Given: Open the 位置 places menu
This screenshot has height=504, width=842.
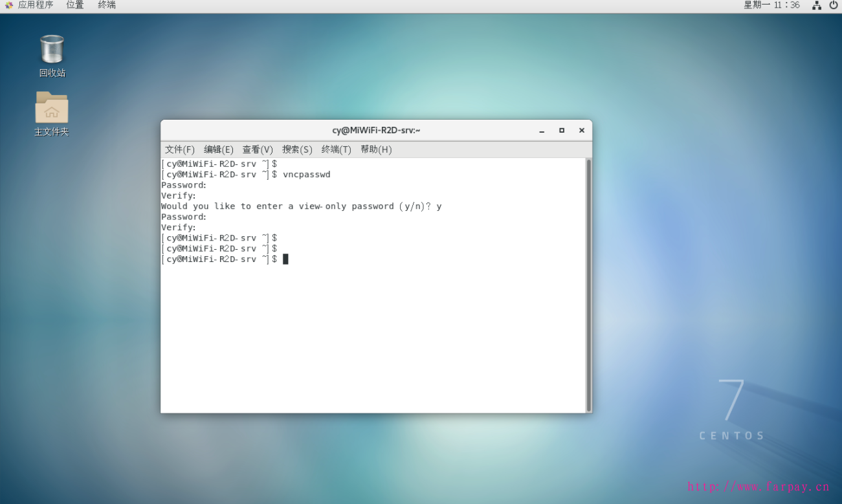Looking at the screenshot, I should pos(75,5).
